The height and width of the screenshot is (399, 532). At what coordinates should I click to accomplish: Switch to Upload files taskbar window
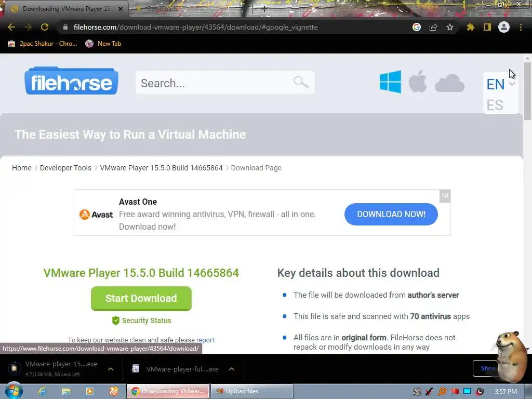tap(252, 391)
